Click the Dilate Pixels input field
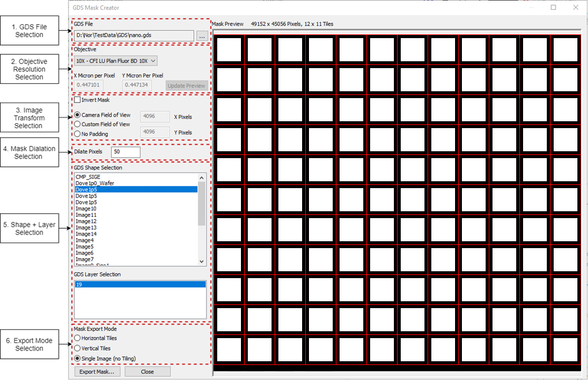 click(125, 152)
